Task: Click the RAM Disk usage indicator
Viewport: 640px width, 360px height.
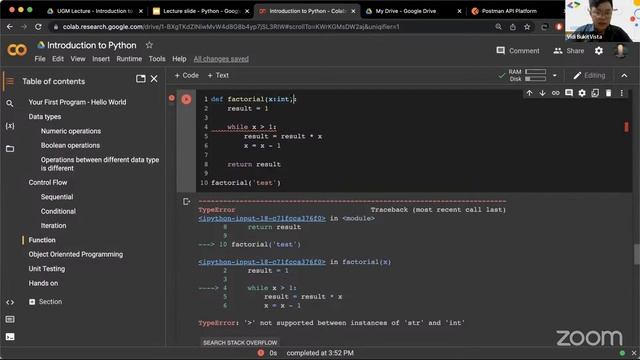Action: [527, 75]
